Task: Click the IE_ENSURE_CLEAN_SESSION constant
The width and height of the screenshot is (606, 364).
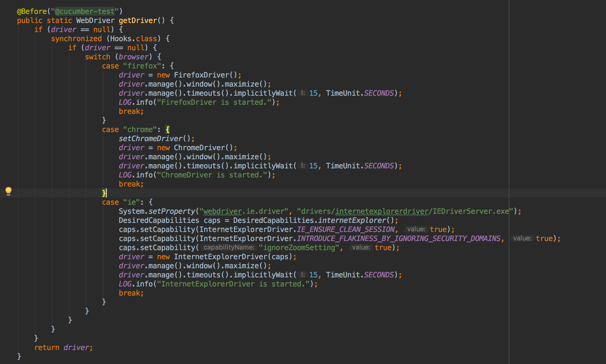Action: coord(345,230)
